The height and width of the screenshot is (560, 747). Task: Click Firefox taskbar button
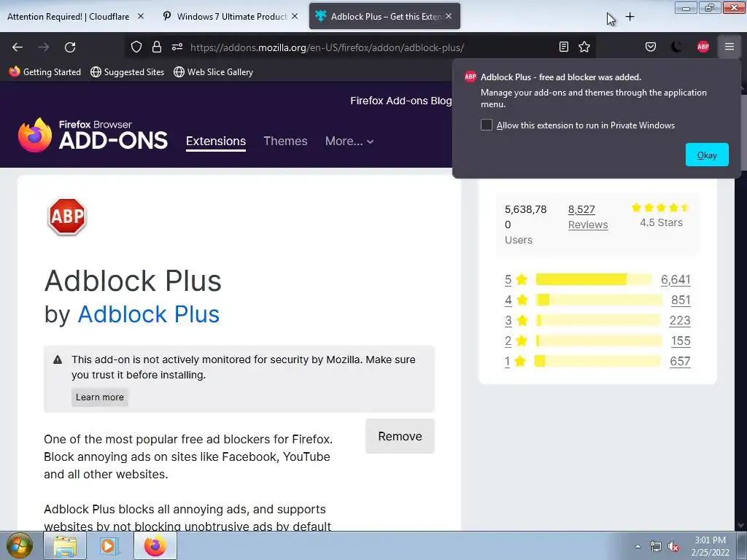(x=155, y=545)
